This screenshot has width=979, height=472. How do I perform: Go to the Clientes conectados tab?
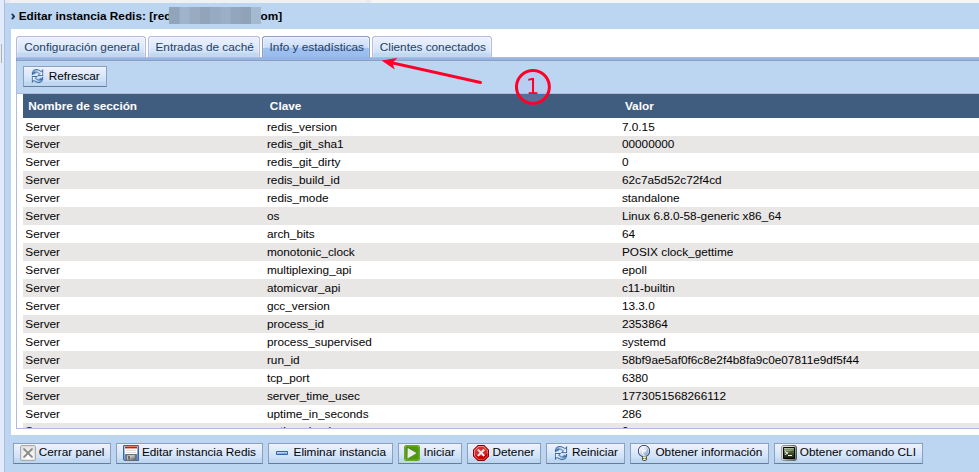point(432,47)
